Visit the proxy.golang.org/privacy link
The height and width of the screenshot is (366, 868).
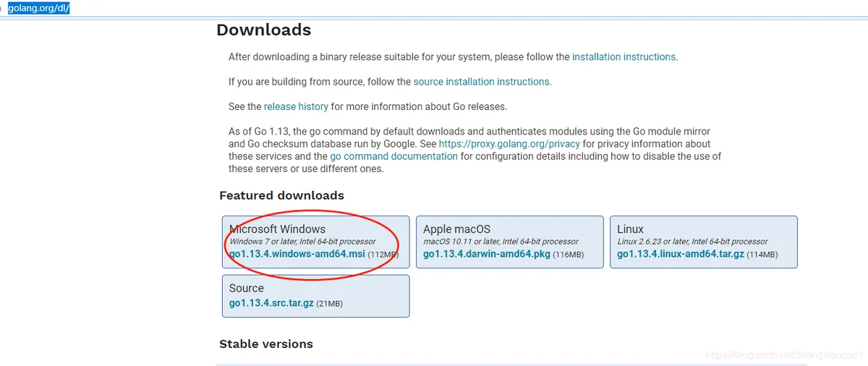tap(509, 144)
